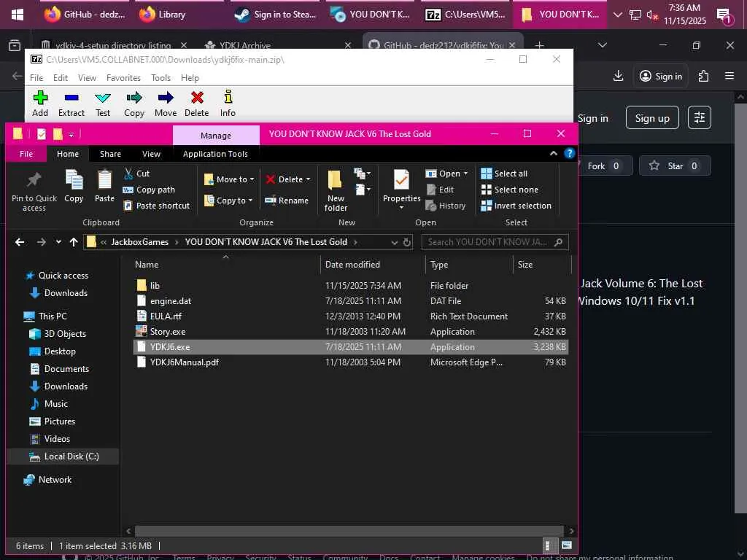This screenshot has height=560, width=747.
Task: Open the Move to dropdown
Action: click(229, 179)
